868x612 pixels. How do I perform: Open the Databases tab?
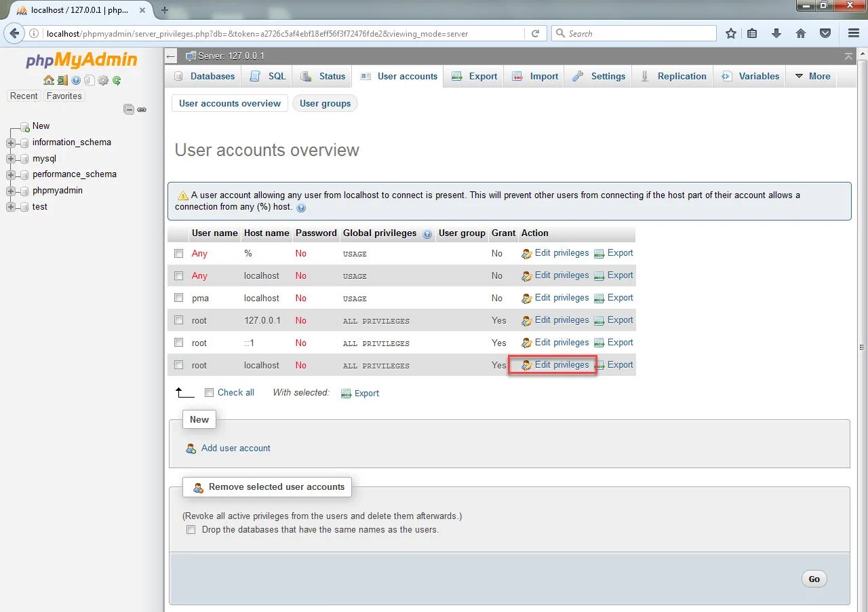(x=204, y=76)
